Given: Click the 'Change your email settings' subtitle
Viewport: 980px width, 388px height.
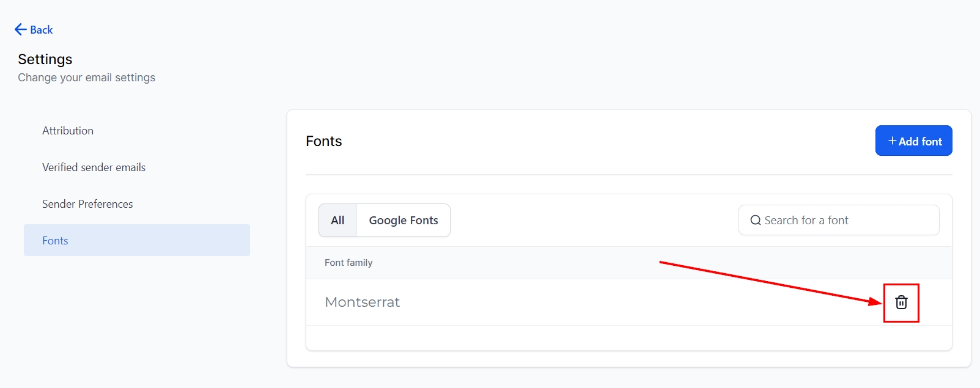Looking at the screenshot, I should pos(86,78).
